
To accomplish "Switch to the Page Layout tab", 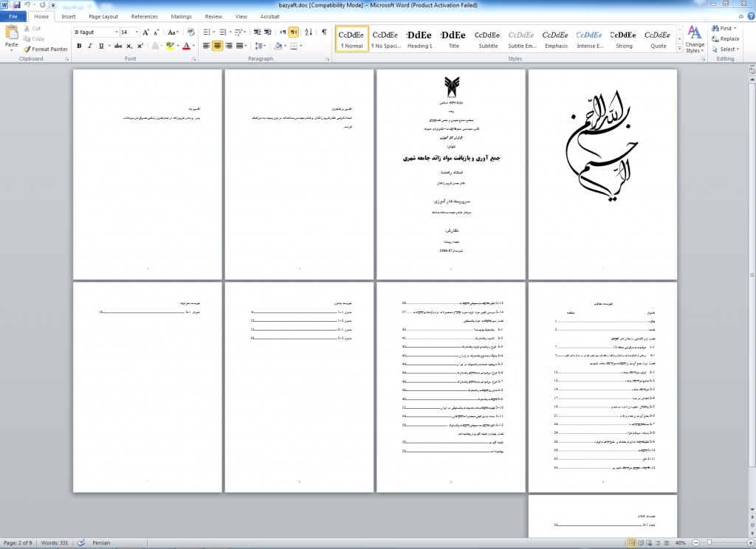I will coord(103,16).
